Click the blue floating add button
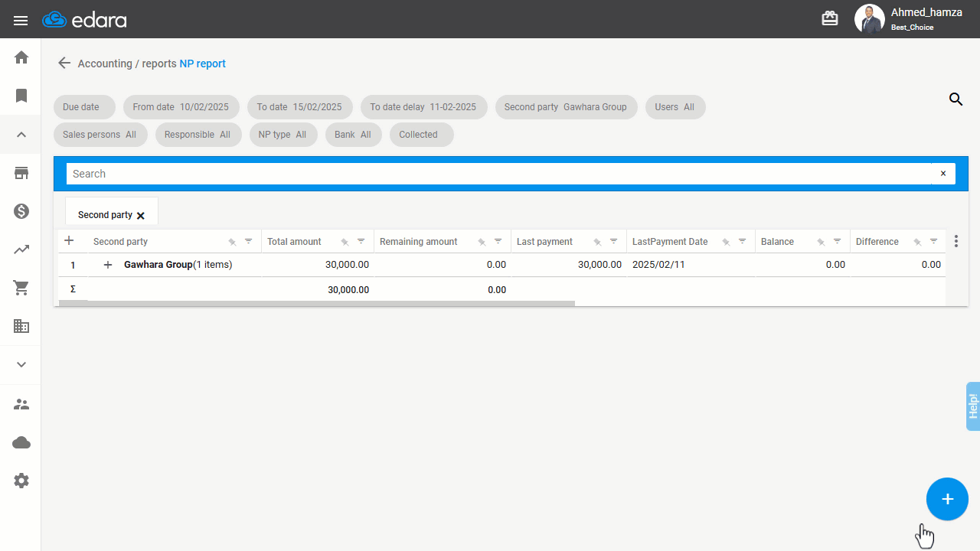Image resolution: width=980 pixels, height=551 pixels. point(948,499)
